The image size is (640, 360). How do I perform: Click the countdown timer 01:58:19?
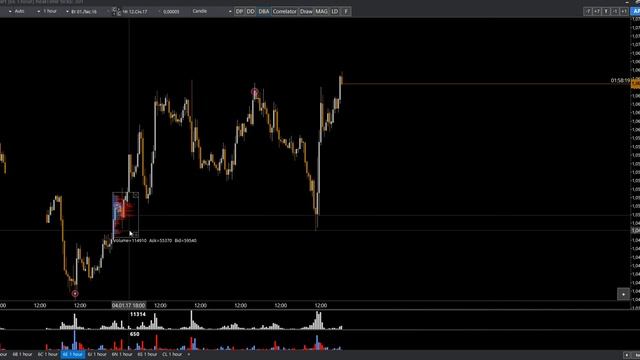tap(620, 80)
